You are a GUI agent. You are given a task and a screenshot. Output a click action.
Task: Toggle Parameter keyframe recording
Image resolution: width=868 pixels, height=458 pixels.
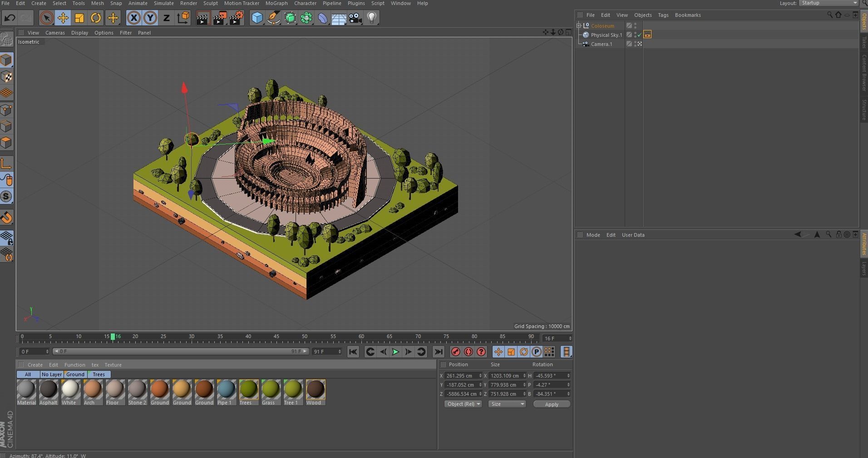coord(536,352)
